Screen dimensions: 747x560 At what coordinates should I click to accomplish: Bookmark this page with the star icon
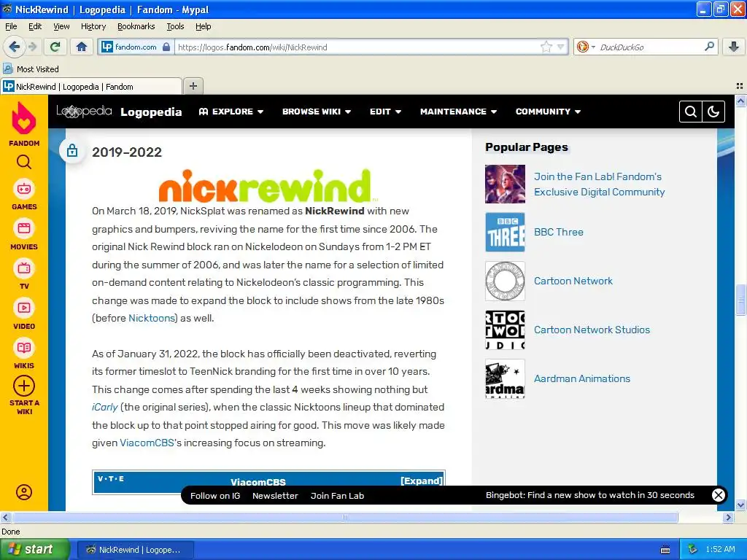[x=546, y=47]
